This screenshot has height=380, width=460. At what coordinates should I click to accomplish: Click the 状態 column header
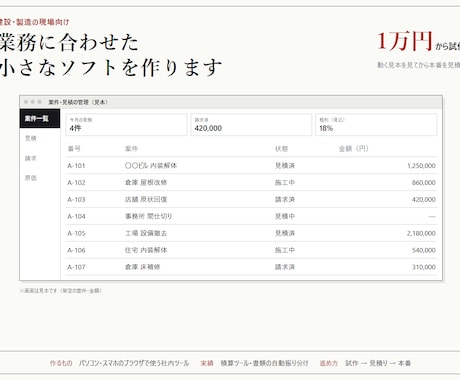point(281,149)
